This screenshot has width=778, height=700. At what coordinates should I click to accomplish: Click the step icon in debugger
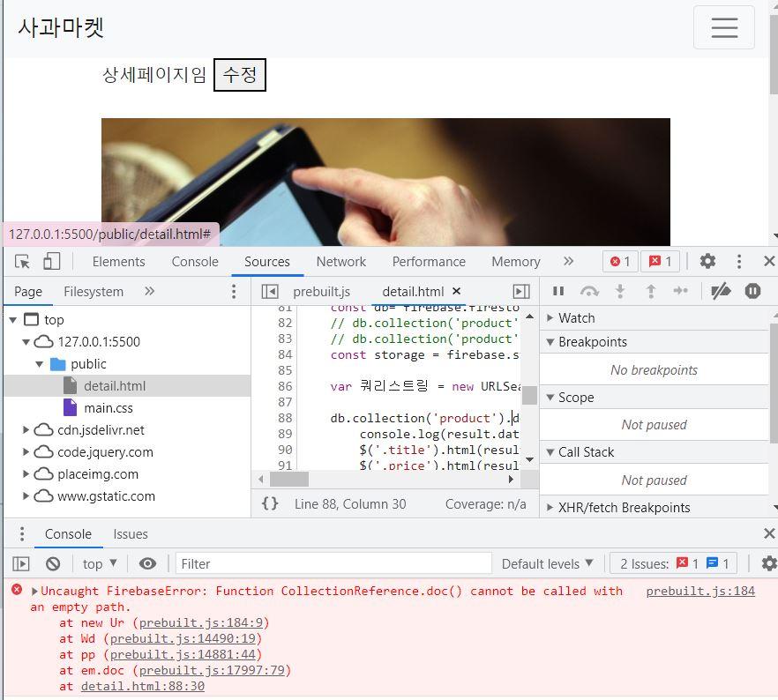[680, 291]
